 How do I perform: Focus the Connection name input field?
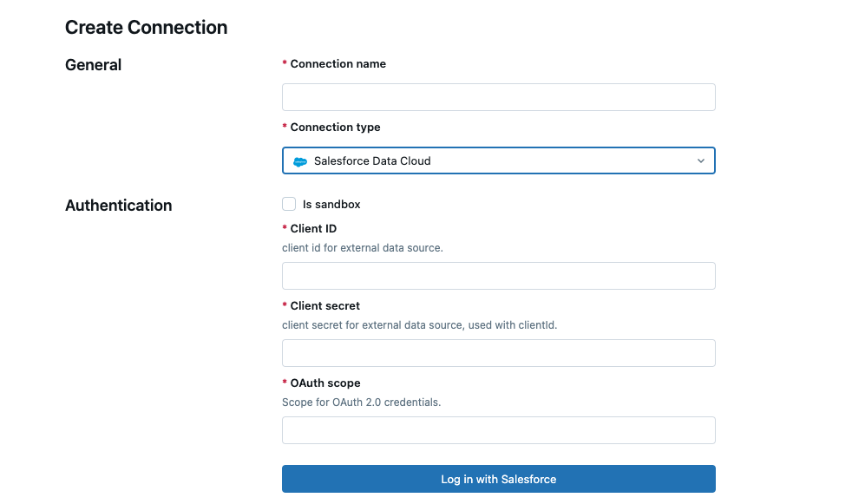tap(498, 97)
